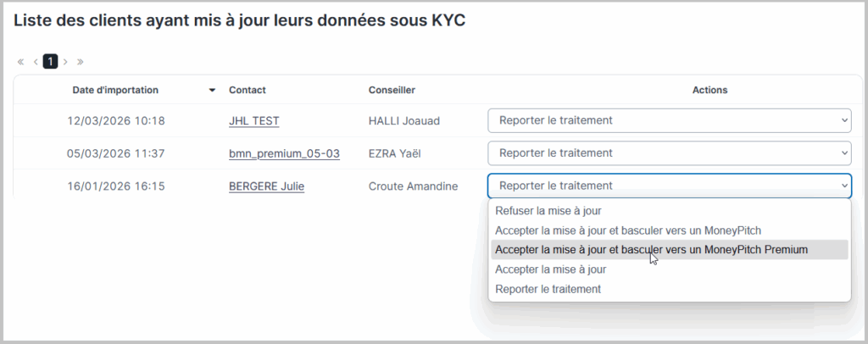Pick the MoneyPitch Premium switch option
868x344 pixels.
(651, 250)
